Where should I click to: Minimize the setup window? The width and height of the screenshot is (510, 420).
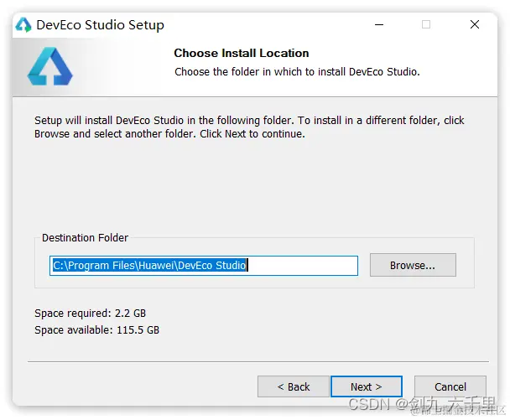point(379,24)
